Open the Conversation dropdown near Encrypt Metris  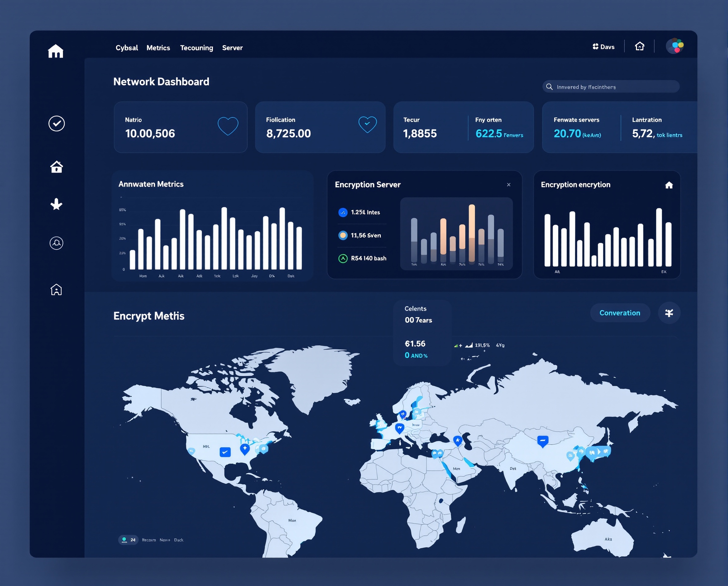pos(620,313)
